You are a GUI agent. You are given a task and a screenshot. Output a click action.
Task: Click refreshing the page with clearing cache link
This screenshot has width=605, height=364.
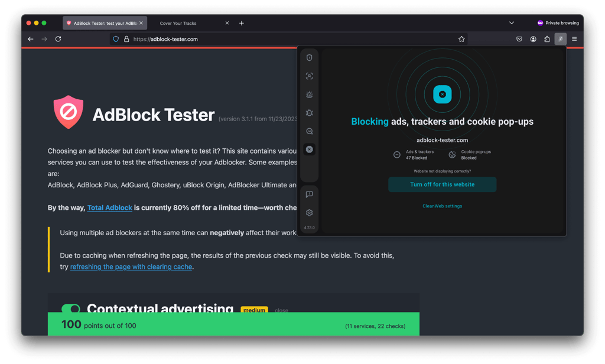point(131,266)
